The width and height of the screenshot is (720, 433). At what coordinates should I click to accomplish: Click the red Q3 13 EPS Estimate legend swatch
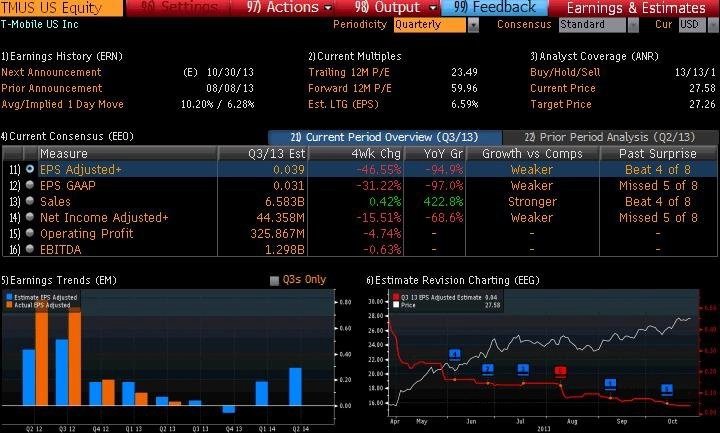click(x=396, y=297)
